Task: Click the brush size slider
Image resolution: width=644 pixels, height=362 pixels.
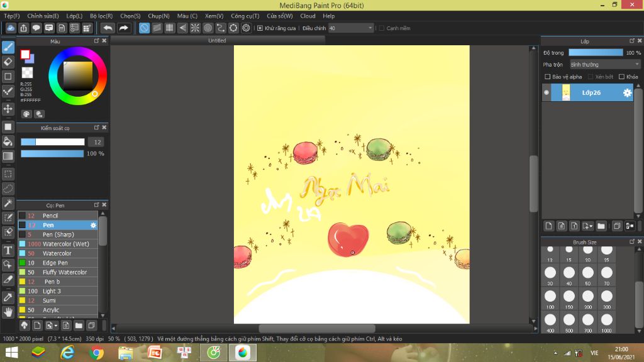Action: [x=53, y=142]
